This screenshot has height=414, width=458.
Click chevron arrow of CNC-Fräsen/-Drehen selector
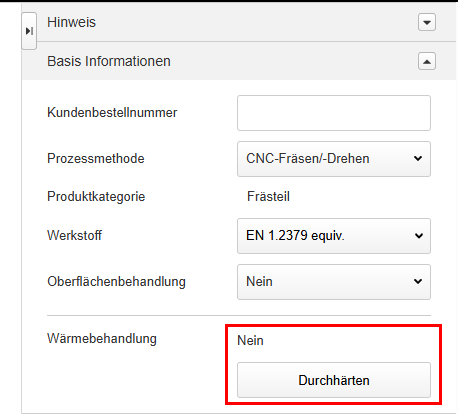(418, 159)
